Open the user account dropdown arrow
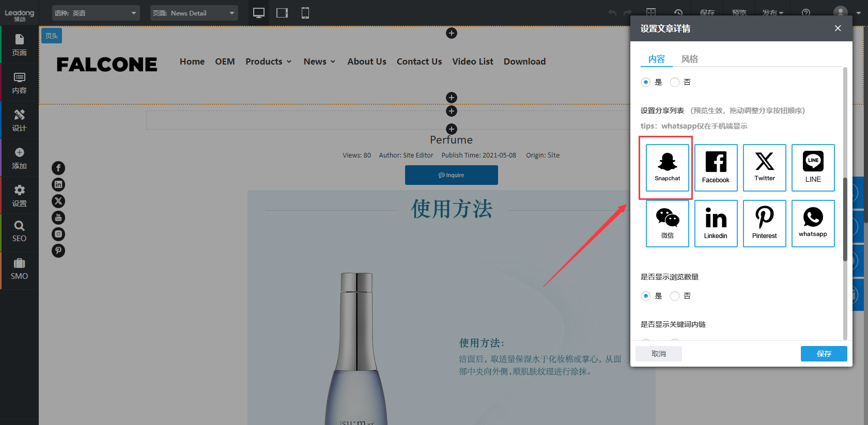This screenshot has height=425, width=868. (858, 13)
